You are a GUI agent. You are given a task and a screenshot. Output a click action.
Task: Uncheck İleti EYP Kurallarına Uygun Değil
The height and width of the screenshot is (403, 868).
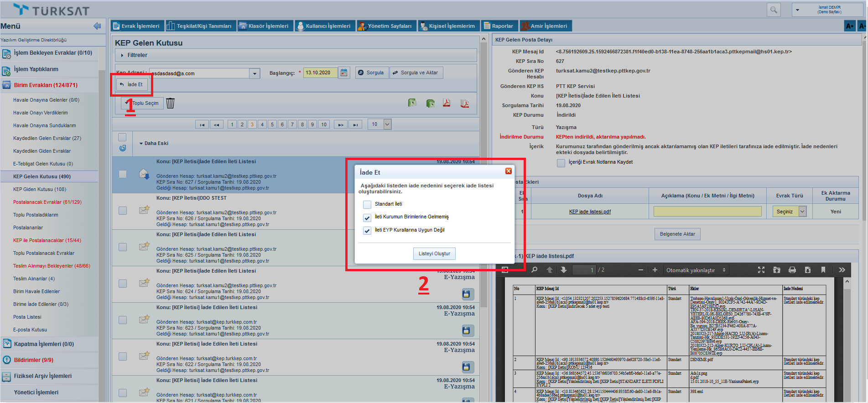point(367,230)
